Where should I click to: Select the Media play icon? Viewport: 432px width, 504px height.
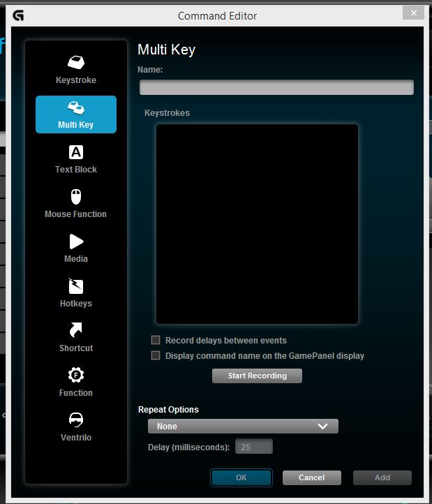tap(76, 242)
